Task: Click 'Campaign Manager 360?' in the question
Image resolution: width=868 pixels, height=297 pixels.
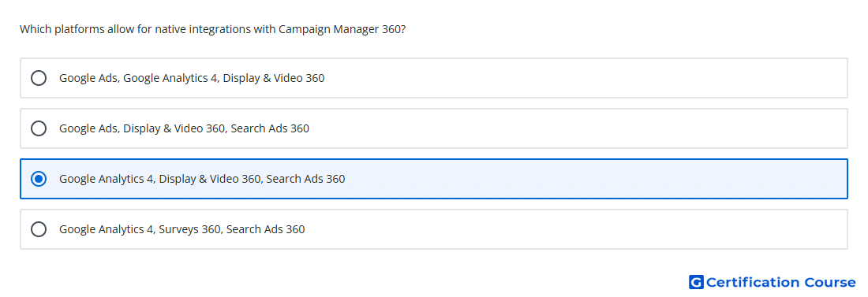Action: pos(342,29)
